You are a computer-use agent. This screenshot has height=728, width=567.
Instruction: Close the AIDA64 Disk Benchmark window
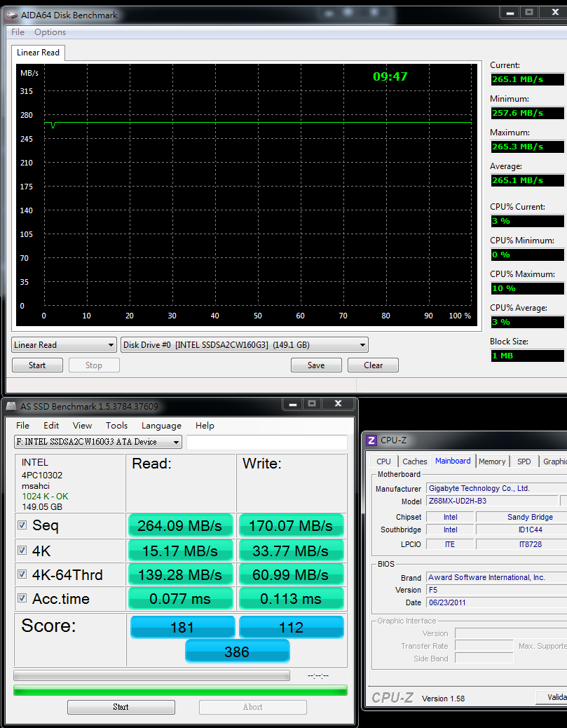pyautogui.click(x=554, y=13)
